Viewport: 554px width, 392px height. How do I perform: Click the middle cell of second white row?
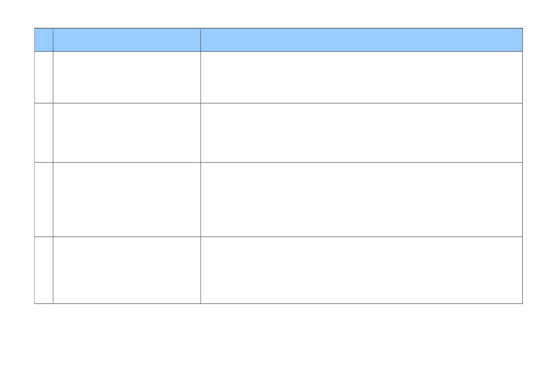(127, 133)
